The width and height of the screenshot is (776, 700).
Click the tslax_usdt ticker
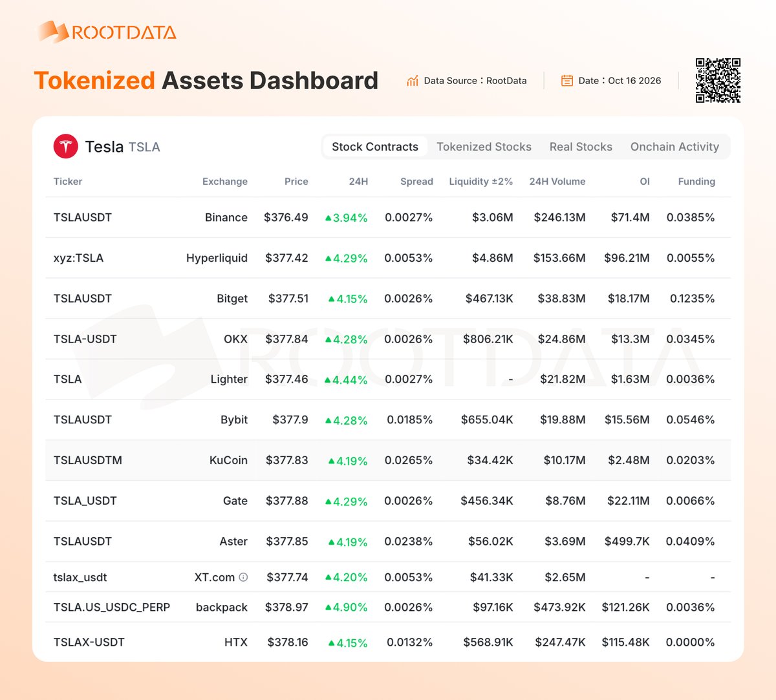click(80, 577)
